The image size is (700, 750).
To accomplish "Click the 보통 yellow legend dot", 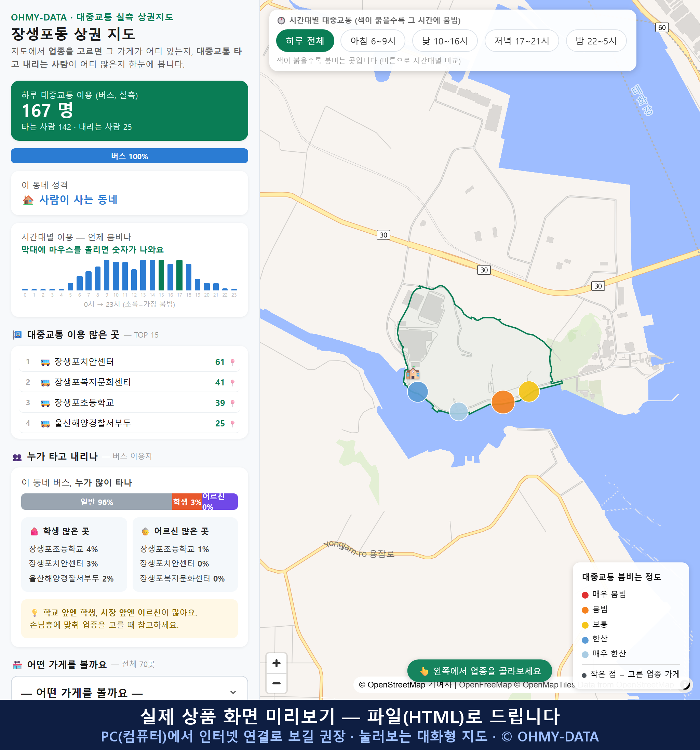I will pyautogui.click(x=585, y=625).
